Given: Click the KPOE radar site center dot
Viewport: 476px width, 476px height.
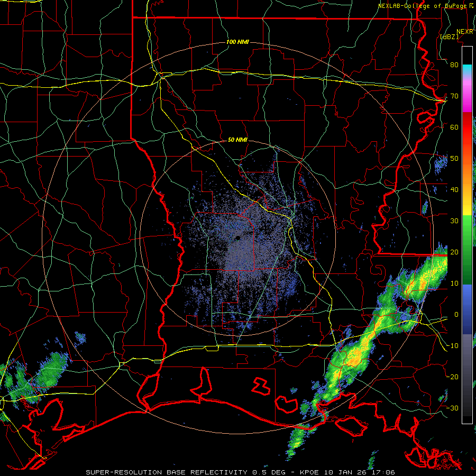Looking at the screenshot, I should point(238,237).
